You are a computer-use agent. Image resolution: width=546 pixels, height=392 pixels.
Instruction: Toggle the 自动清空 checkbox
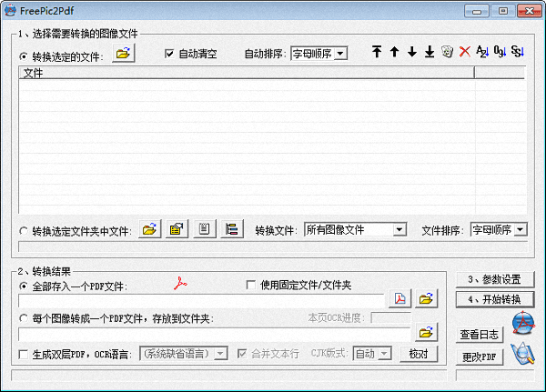pos(169,55)
